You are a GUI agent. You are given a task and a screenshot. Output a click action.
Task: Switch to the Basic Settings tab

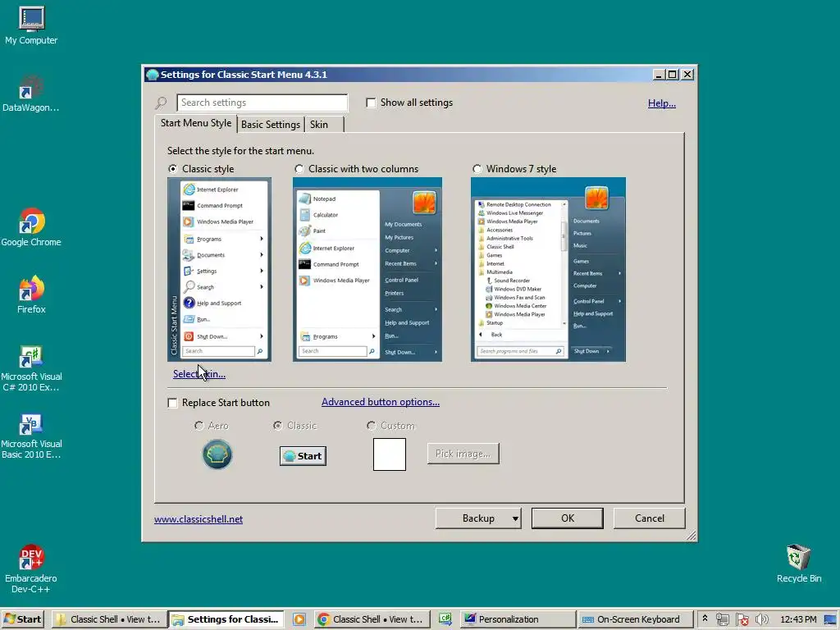271,125
